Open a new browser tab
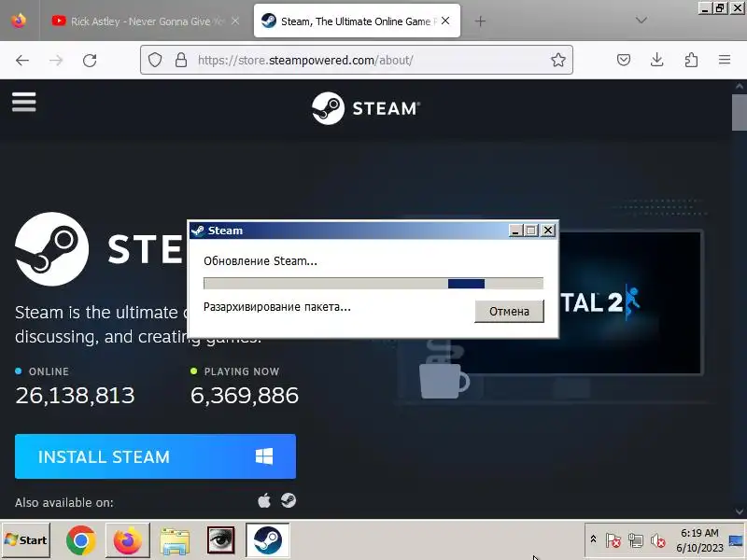The height and width of the screenshot is (560, 747). 480,21
